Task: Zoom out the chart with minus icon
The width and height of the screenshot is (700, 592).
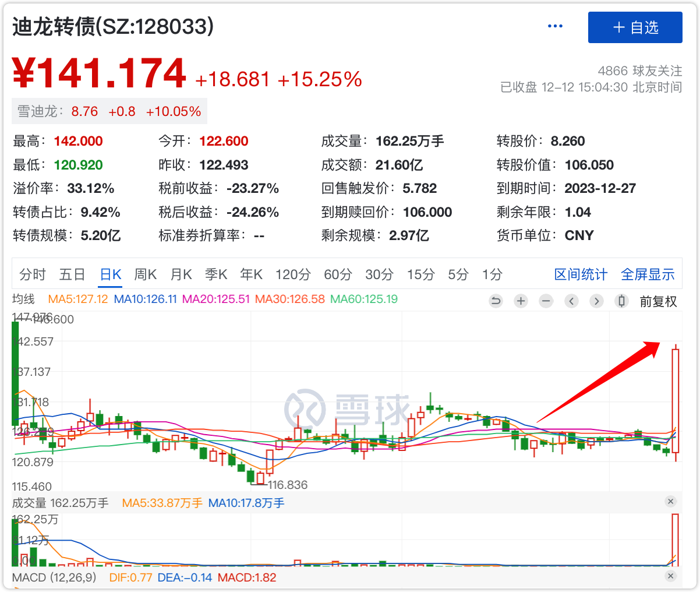Action: coord(546,301)
